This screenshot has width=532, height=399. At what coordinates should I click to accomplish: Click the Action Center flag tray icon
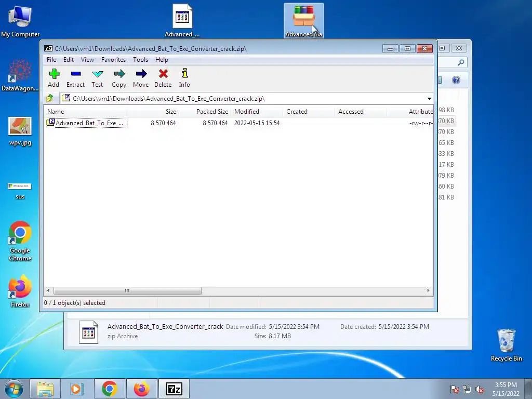[x=455, y=389]
